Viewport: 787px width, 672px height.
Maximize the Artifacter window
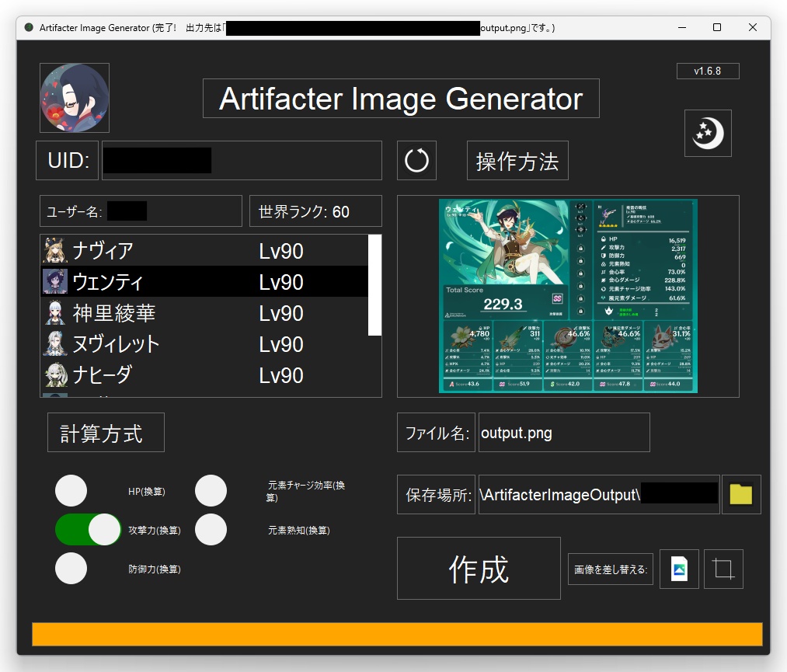(x=717, y=28)
